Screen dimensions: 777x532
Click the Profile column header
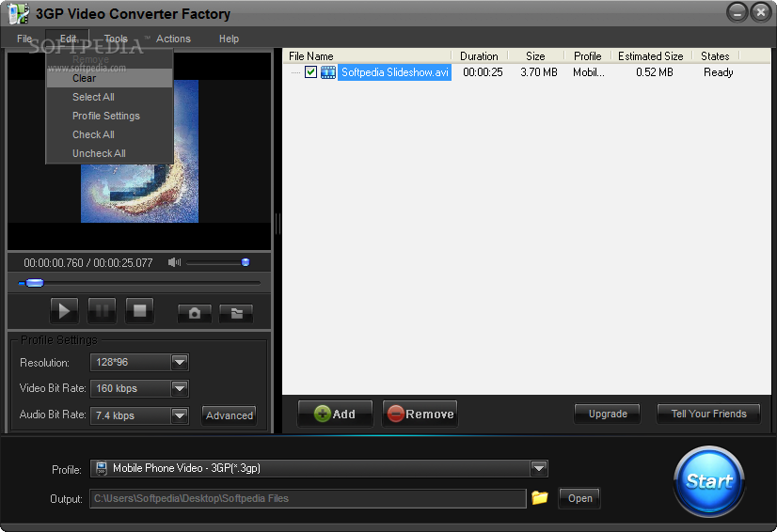tap(588, 56)
